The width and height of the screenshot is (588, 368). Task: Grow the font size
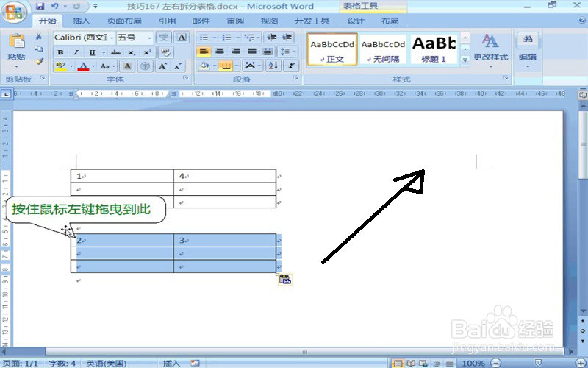[162, 66]
